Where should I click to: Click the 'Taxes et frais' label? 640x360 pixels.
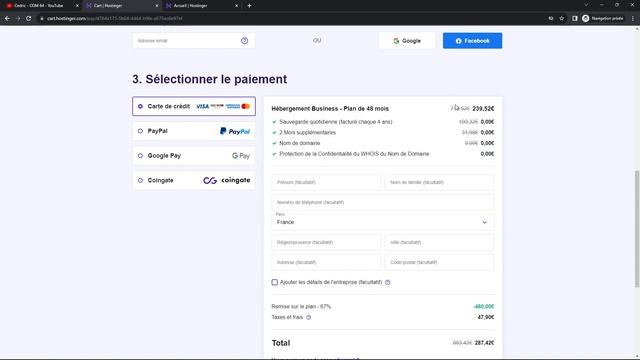(x=287, y=317)
